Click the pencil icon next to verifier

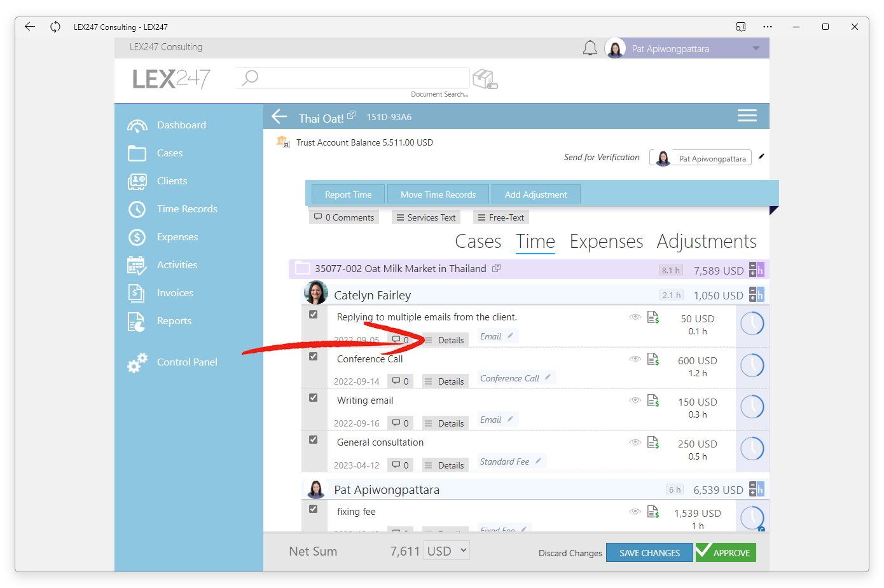(761, 156)
